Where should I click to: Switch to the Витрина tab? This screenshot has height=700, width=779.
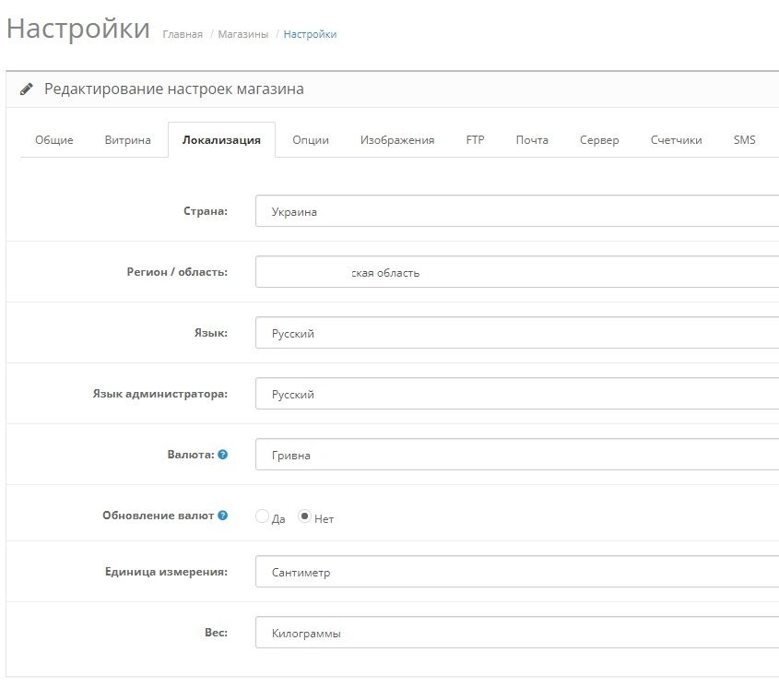click(127, 140)
